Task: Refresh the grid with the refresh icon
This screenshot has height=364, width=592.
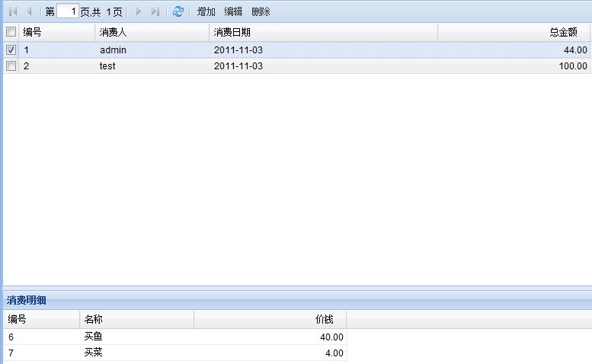Action: point(178,11)
